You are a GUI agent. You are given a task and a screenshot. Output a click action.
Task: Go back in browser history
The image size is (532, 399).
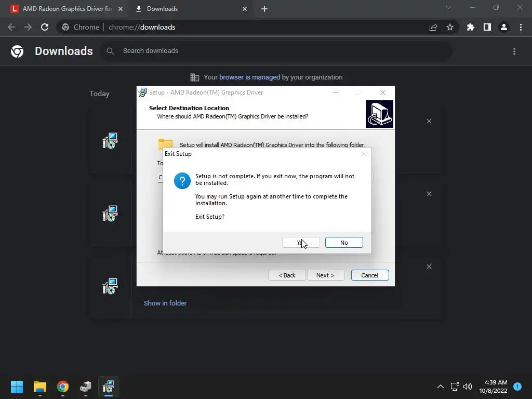click(x=11, y=27)
